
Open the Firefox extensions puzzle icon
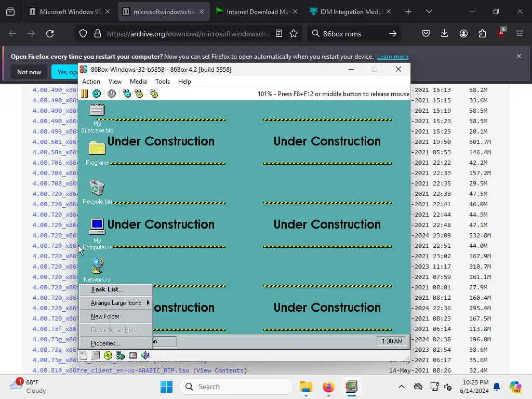[482, 34]
